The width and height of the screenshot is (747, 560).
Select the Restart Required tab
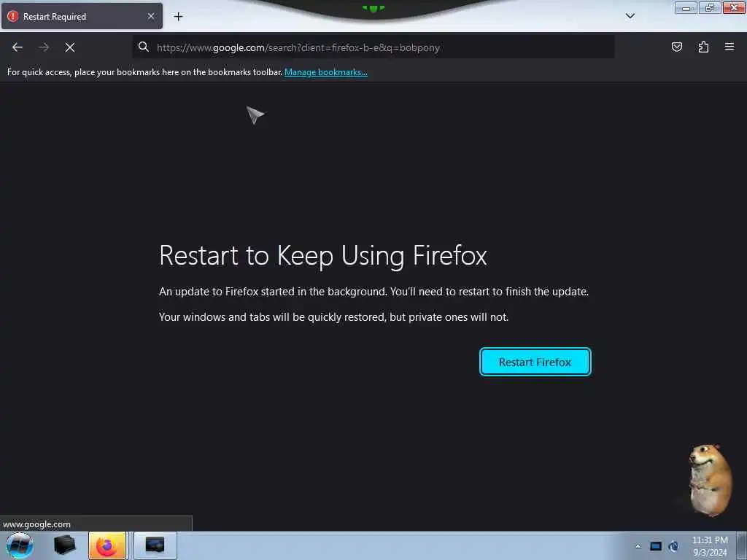click(x=82, y=16)
